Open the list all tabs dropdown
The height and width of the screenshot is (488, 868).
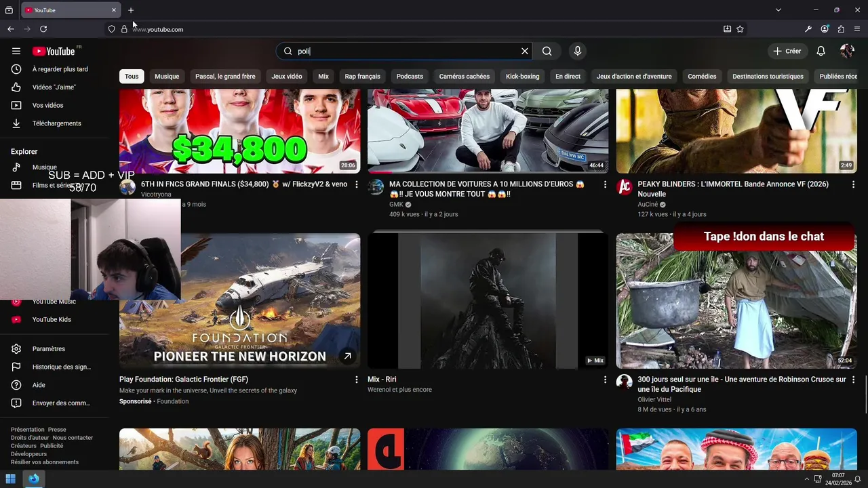[x=778, y=10]
